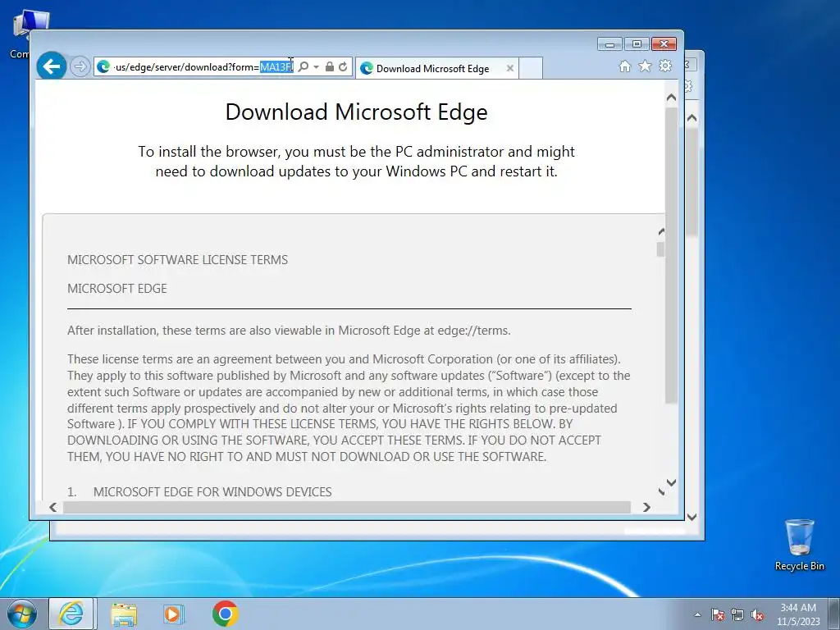This screenshot has width=840, height=630.
Task: Click the taskbar clock showing 3:44 AM
Action: coord(798,614)
